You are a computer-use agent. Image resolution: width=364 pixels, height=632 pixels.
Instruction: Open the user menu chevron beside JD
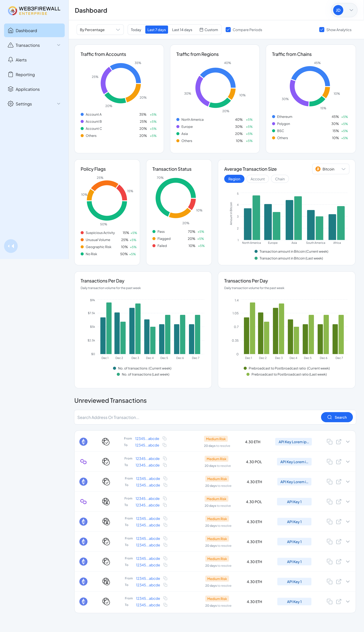(x=351, y=10)
